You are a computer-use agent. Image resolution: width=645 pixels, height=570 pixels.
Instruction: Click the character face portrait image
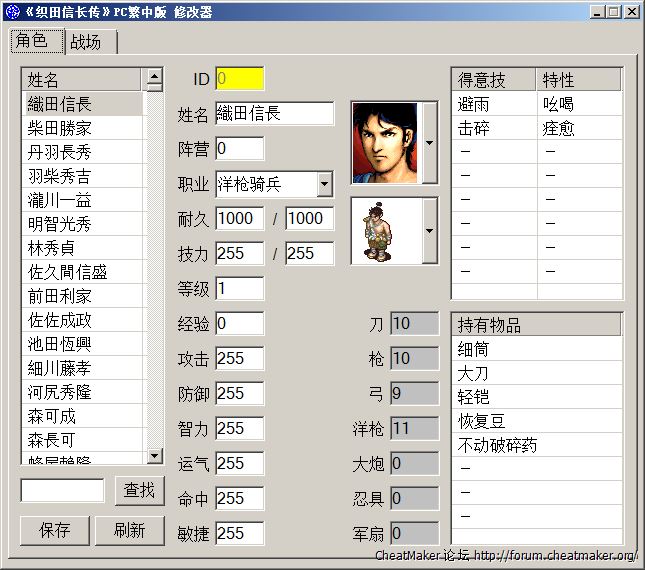coord(386,142)
